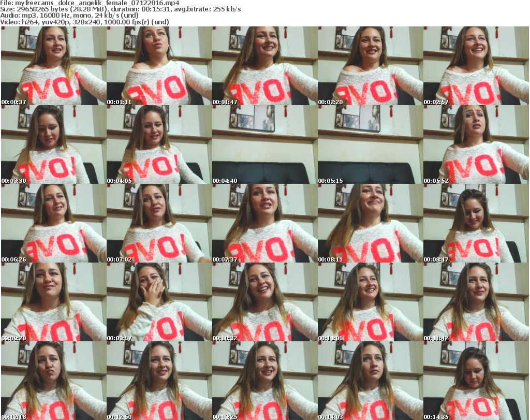Select the thumbnail stamped 00:01:11
The width and height of the screenshot is (530, 420).
click(x=159, y=66)
